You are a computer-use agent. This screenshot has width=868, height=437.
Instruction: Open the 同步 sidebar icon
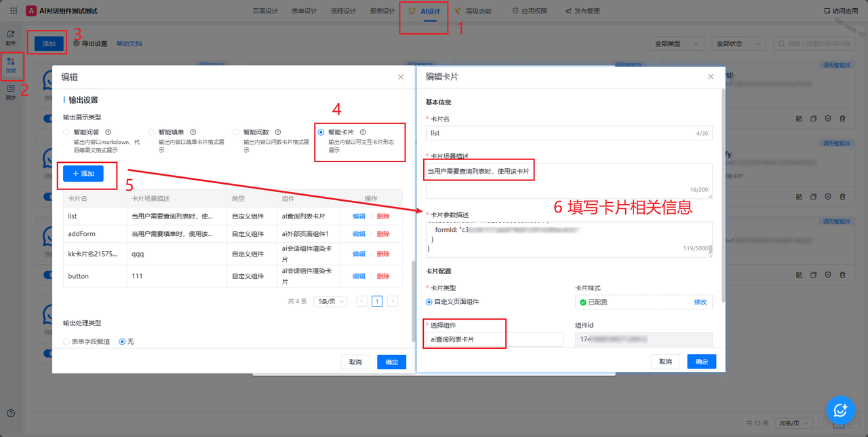pos(11,92)
